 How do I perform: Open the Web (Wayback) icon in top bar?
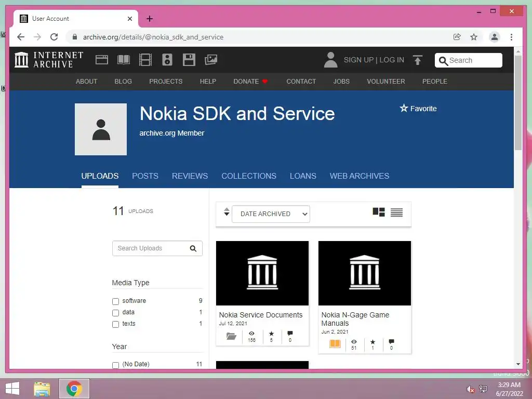click(102, 60)
